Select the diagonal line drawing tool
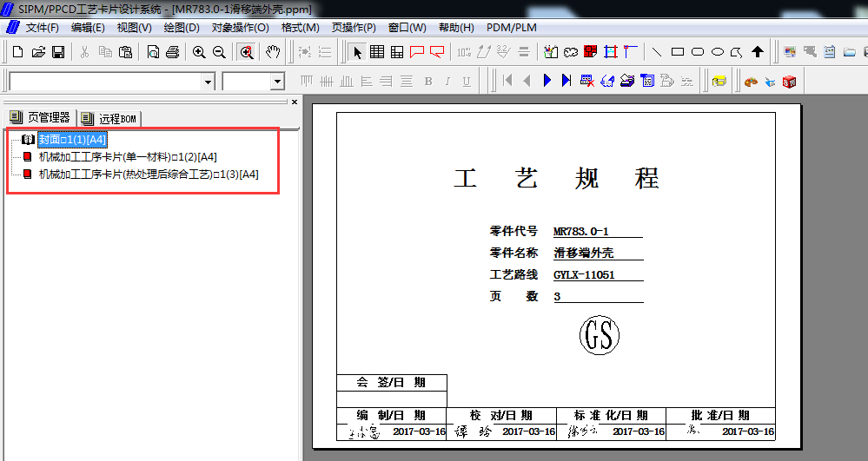Screen dimensions: 868x461 point(657,52)
